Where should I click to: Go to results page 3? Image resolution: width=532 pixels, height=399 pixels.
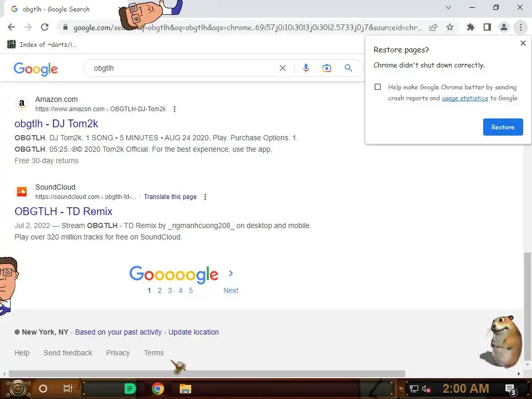click(x=170, y=291)
